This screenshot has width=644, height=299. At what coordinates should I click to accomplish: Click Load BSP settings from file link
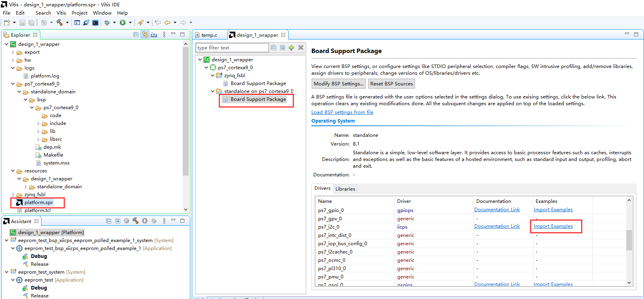pyautogui.click(x=342, y=112)
